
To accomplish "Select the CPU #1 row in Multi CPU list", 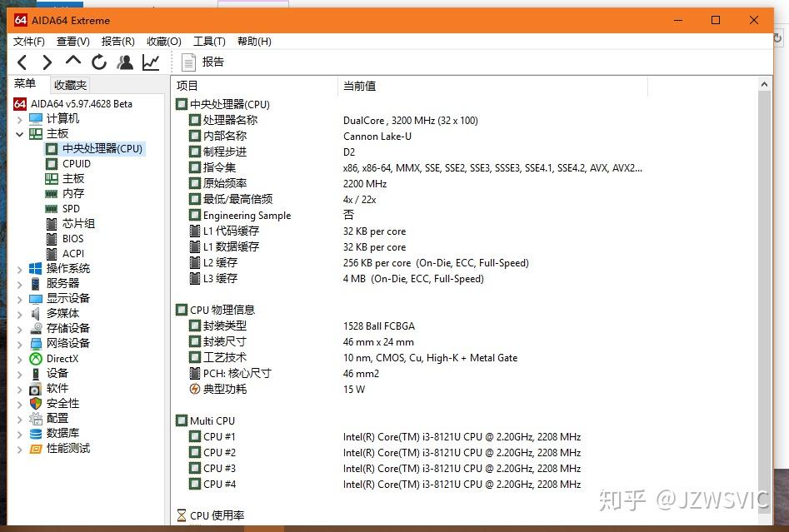I will coord(218,436).
